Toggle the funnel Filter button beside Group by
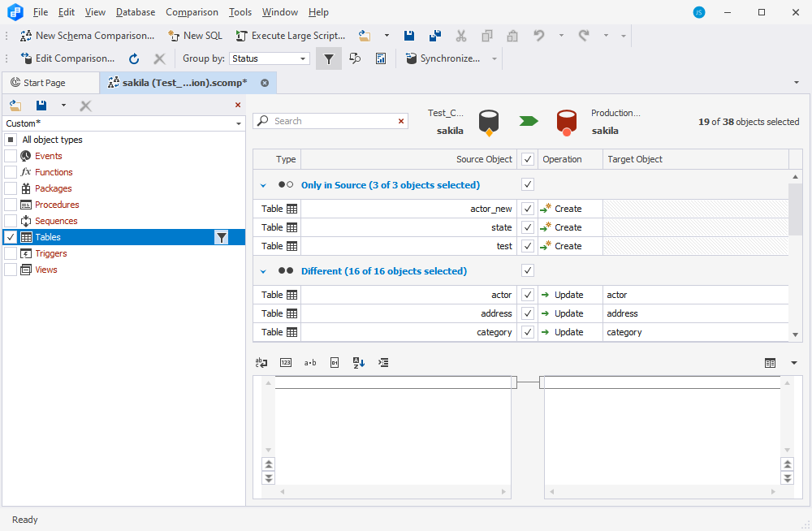812x531 pixels. pos(329,58)
